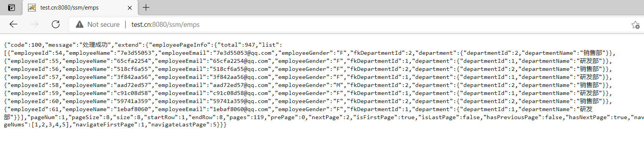Viewport: 644px width, 162px height.
Task: Open a new tab with plus button
Action: [146, 7]
